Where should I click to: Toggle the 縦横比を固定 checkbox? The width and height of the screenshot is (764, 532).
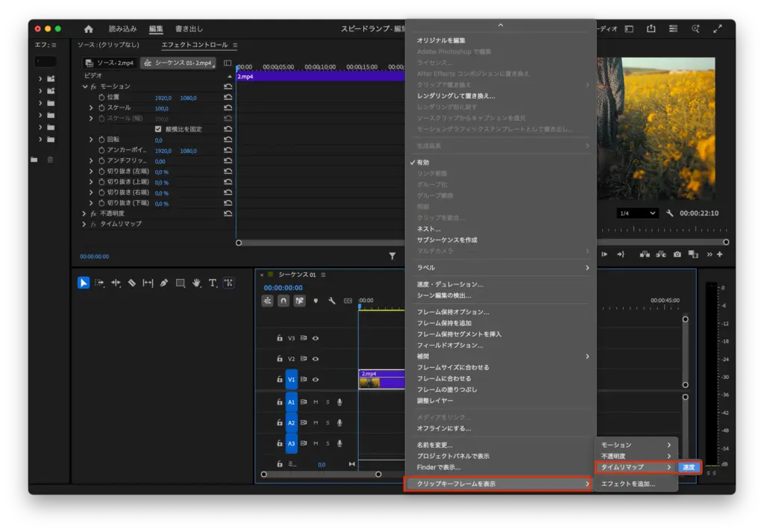pyautogui.click(x=157, y=129)
